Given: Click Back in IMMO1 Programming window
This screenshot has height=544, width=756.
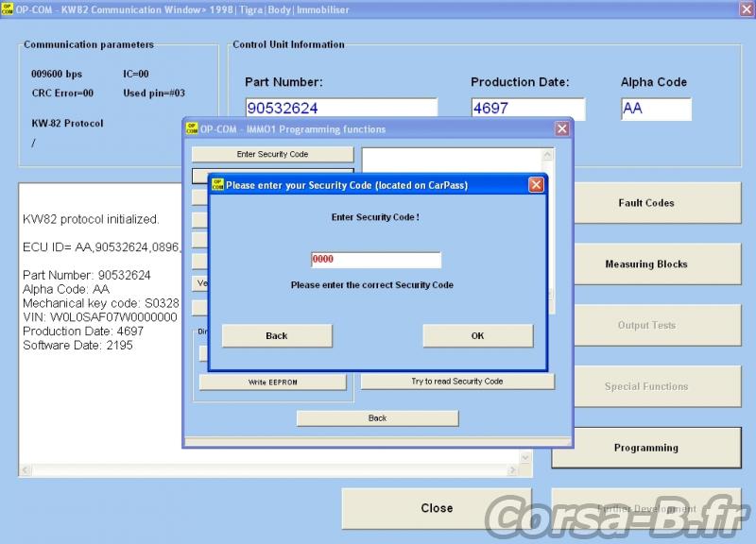Looking at the screenshot, I should pos(377,418).
